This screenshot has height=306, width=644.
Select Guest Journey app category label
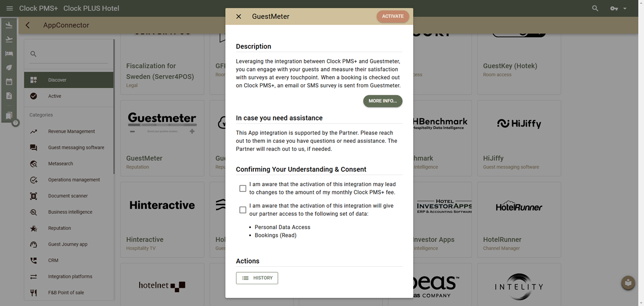click(68, 244)
